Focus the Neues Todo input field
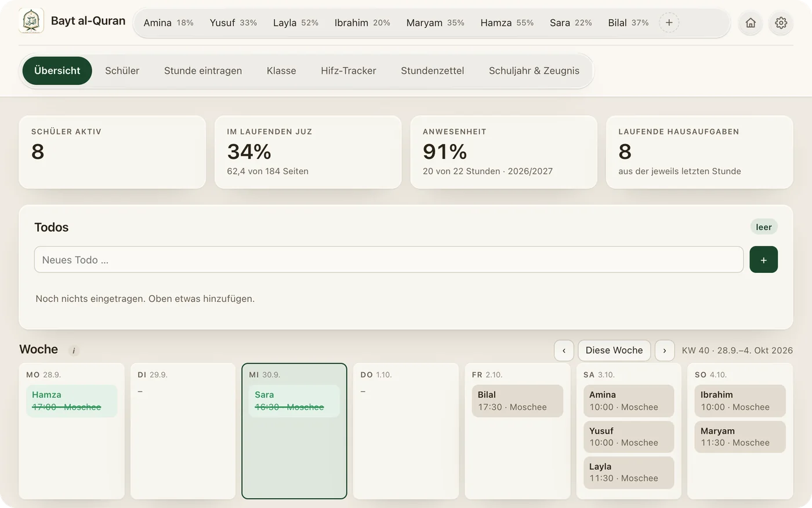 tap(389, 260)
